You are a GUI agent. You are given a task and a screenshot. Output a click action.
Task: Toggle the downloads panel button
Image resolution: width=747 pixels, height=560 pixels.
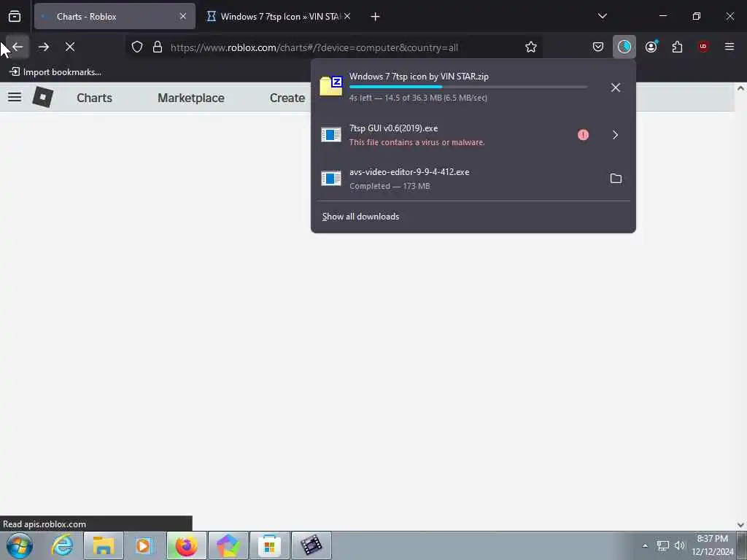pyautogui.click(x=624, y=47)
